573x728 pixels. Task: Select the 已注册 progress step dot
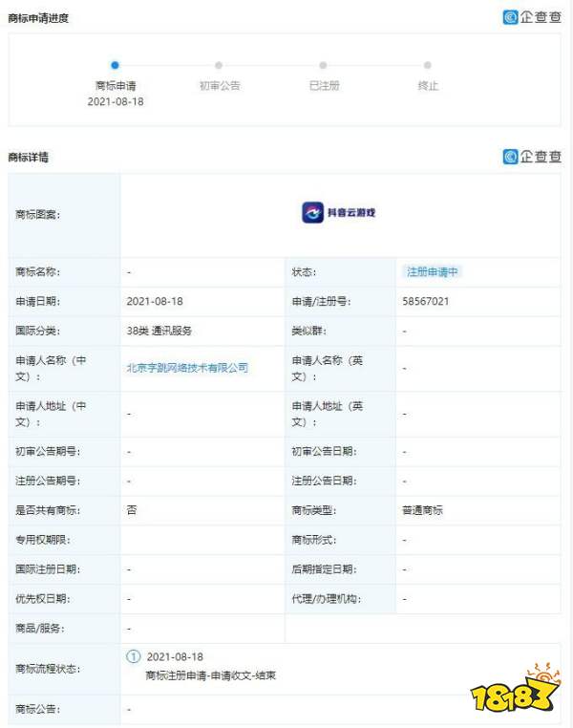tap(323, 65)
